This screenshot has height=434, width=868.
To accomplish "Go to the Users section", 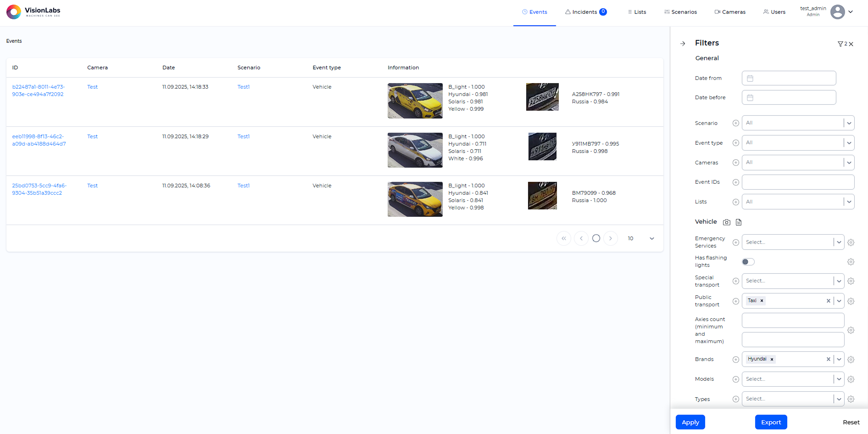I will [x=774, y=11].
